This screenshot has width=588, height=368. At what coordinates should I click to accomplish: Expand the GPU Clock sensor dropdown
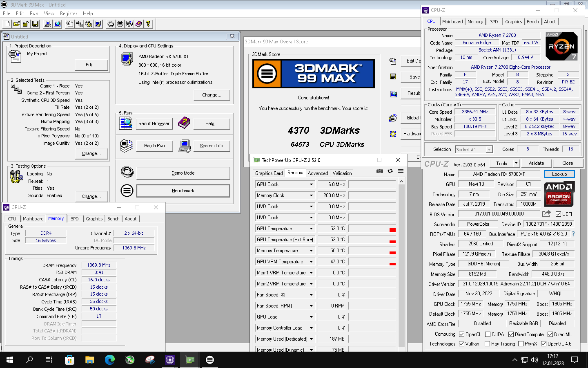pyautogui.click(x=311, y=184)
